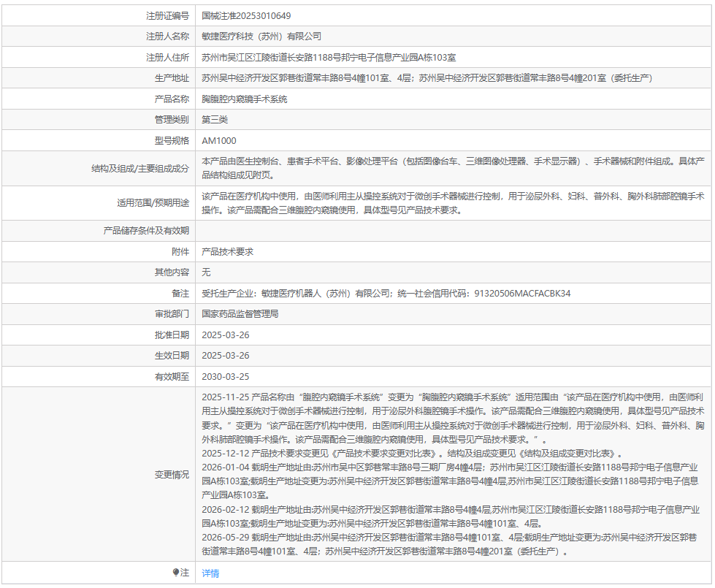Click the 适用范围/预期用途 label
Screen dimensions: 715x588
point(153,203)
